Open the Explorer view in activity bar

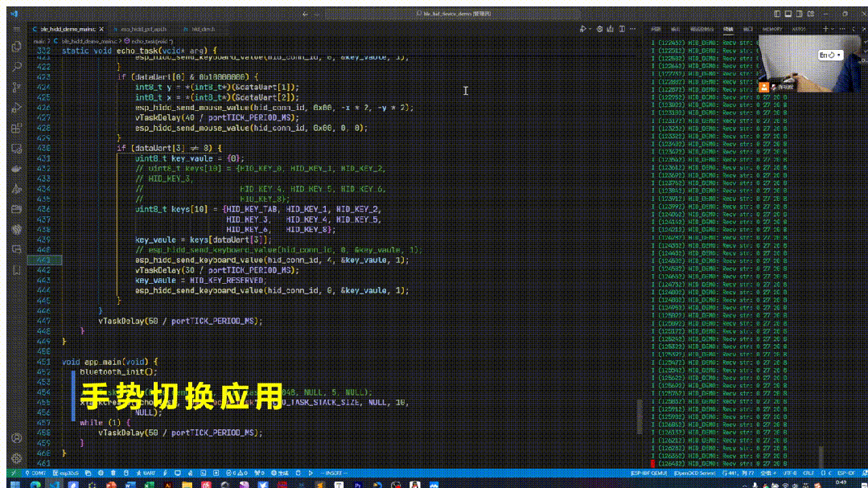(x=17, y=46)
